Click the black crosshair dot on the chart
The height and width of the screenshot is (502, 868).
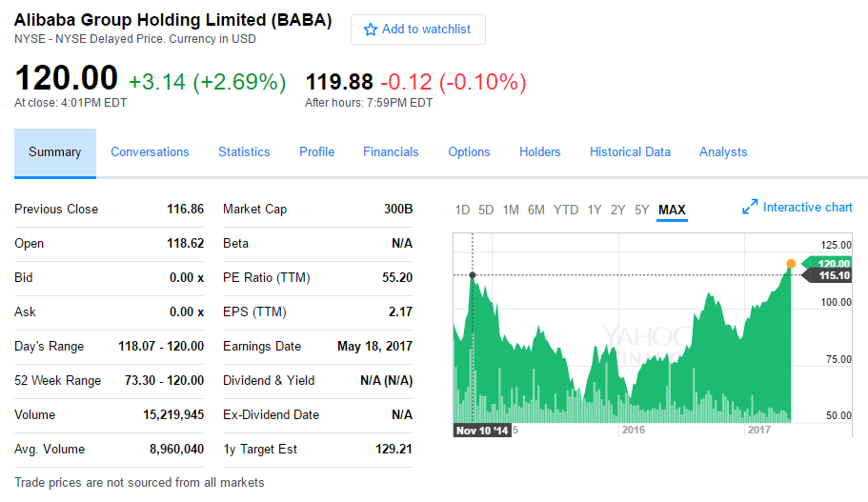473,275
